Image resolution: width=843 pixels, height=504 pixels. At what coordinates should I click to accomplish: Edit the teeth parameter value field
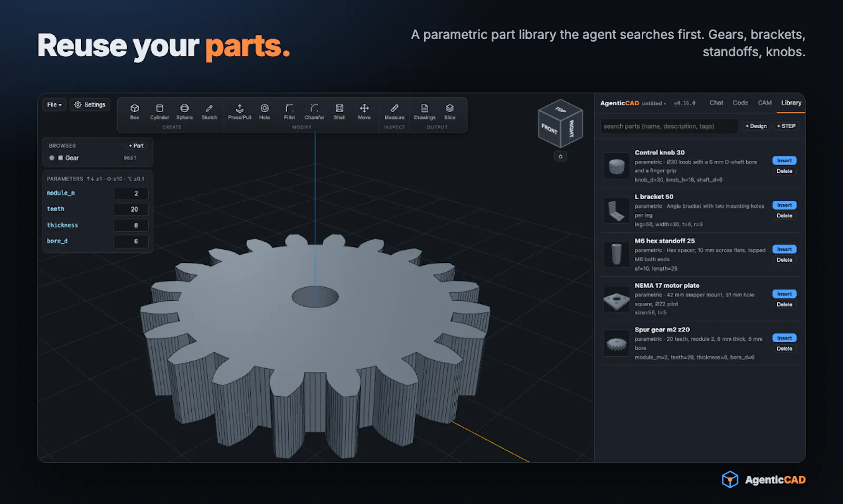click(x=131, y=209)
